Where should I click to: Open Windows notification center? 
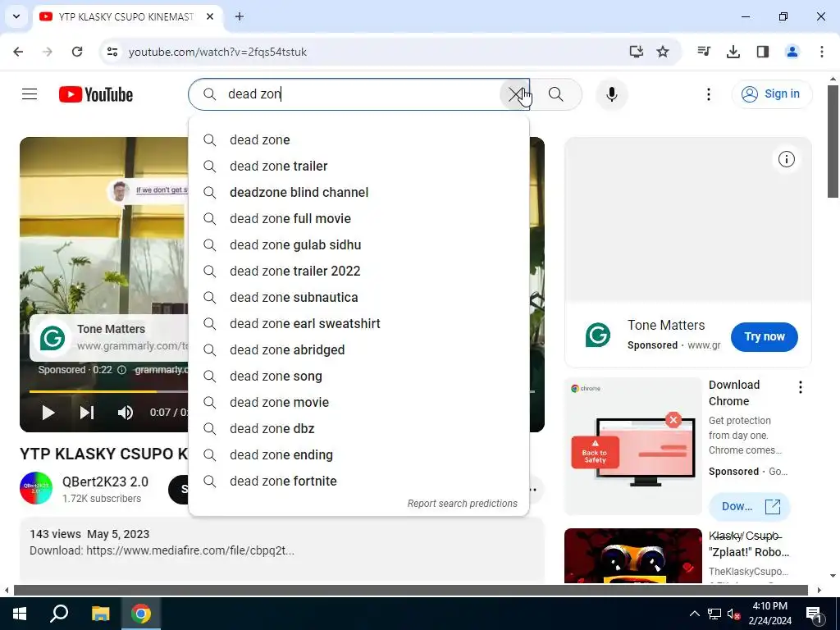[x=814, y=614]
